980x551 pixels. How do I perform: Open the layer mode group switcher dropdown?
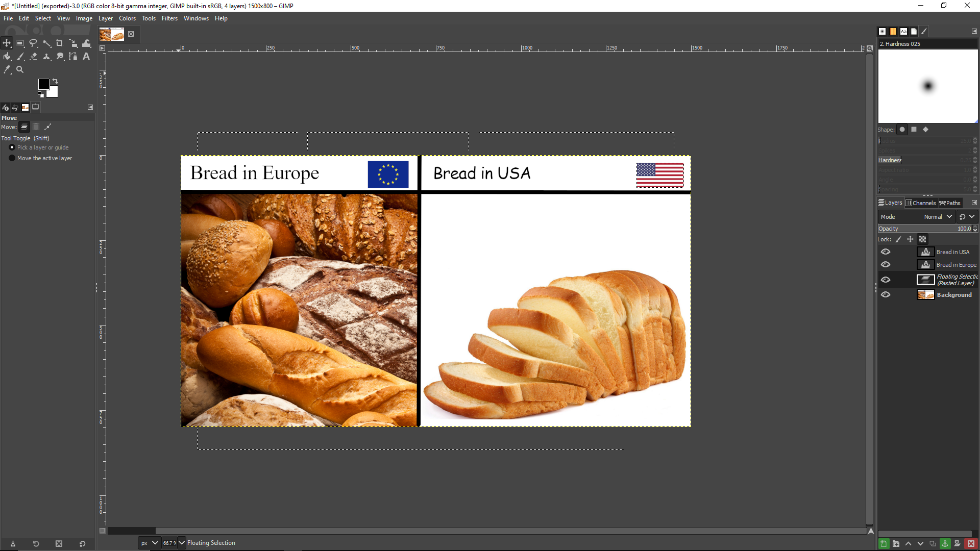coord(967,217)
